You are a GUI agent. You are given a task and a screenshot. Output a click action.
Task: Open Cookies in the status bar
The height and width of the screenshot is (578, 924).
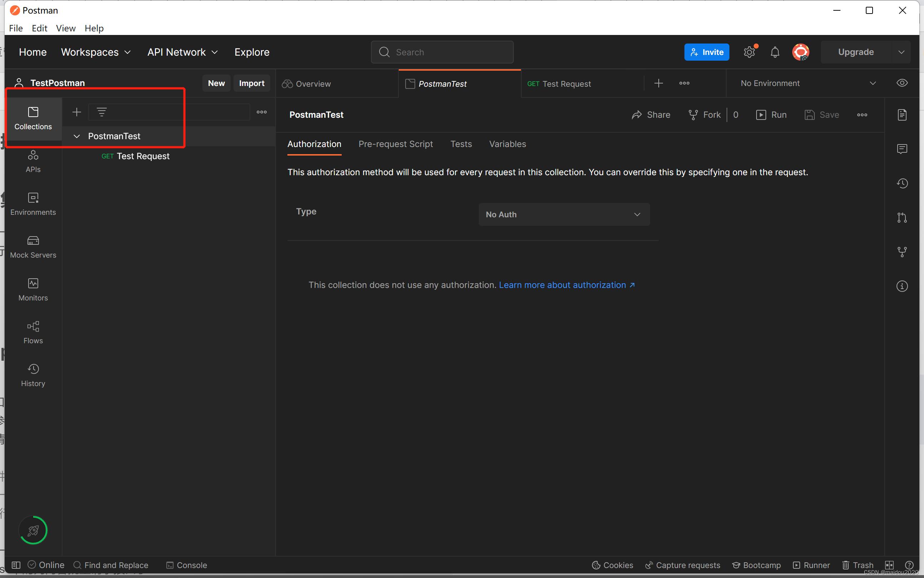pos(612,565)
